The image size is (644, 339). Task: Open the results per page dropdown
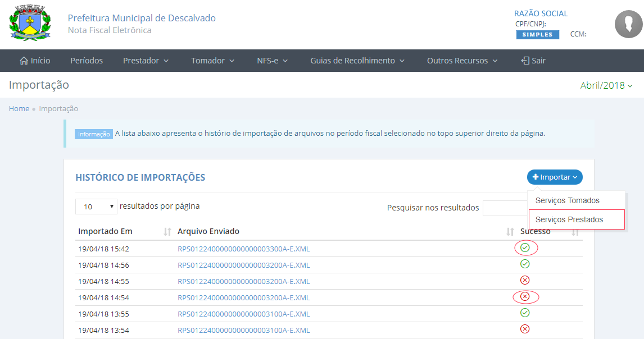[x=96, y=207]
